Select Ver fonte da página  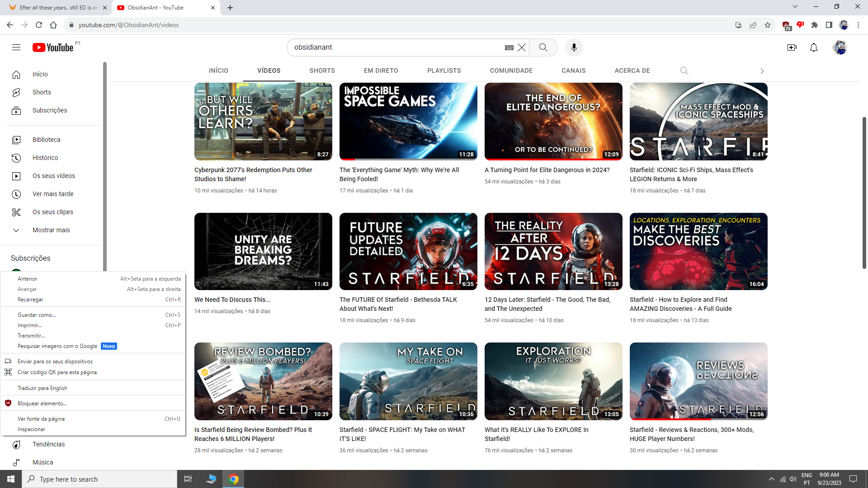click(93, 419)
